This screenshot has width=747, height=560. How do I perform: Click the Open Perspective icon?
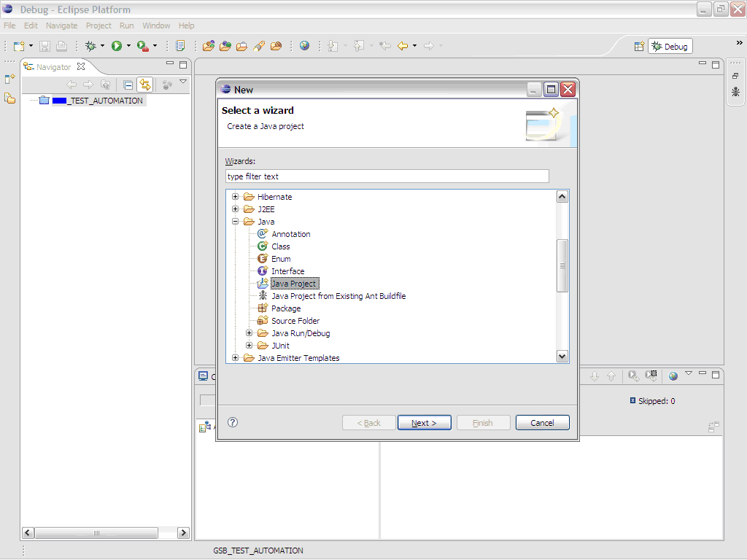coord(639,46)
